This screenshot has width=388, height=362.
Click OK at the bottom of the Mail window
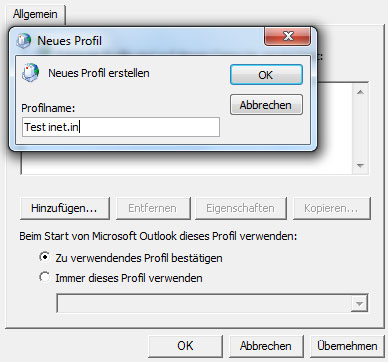click(x=185, y=346)
